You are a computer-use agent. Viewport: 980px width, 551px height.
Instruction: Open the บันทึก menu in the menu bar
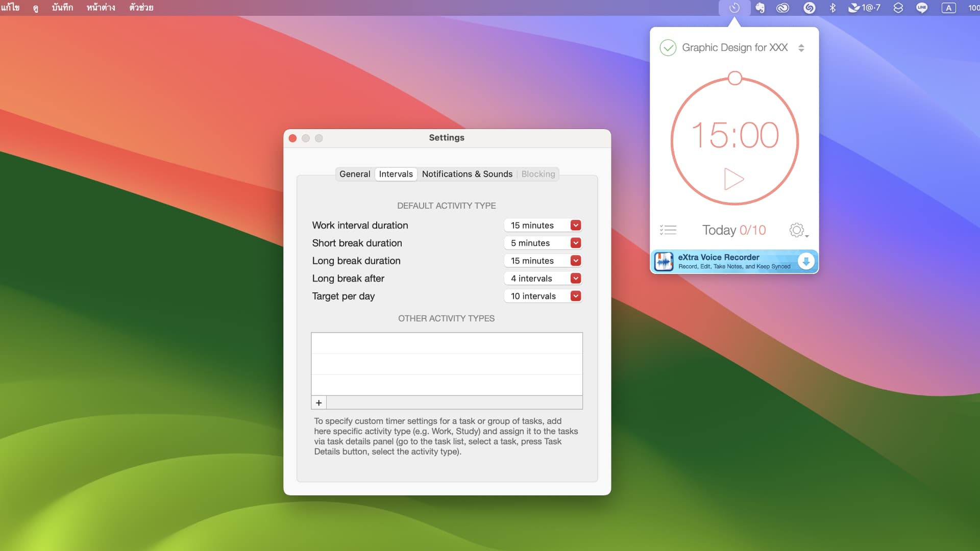click(62, 8)
